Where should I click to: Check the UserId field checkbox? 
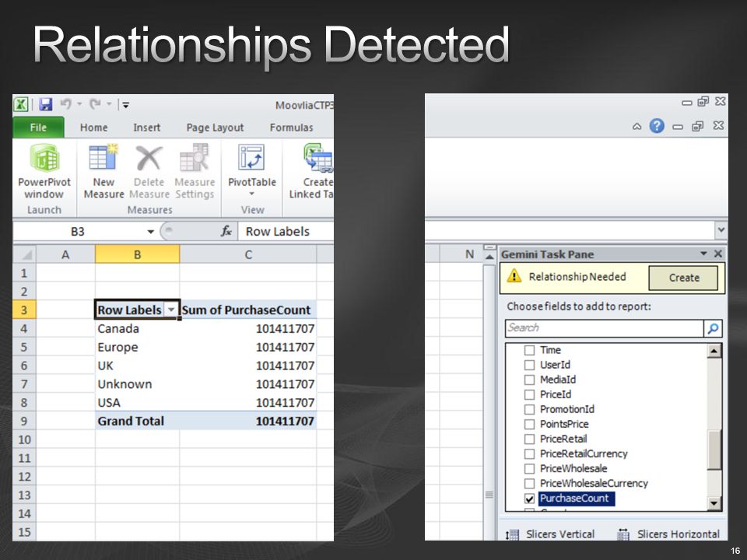pyautogui.click(x=529, y=366)
